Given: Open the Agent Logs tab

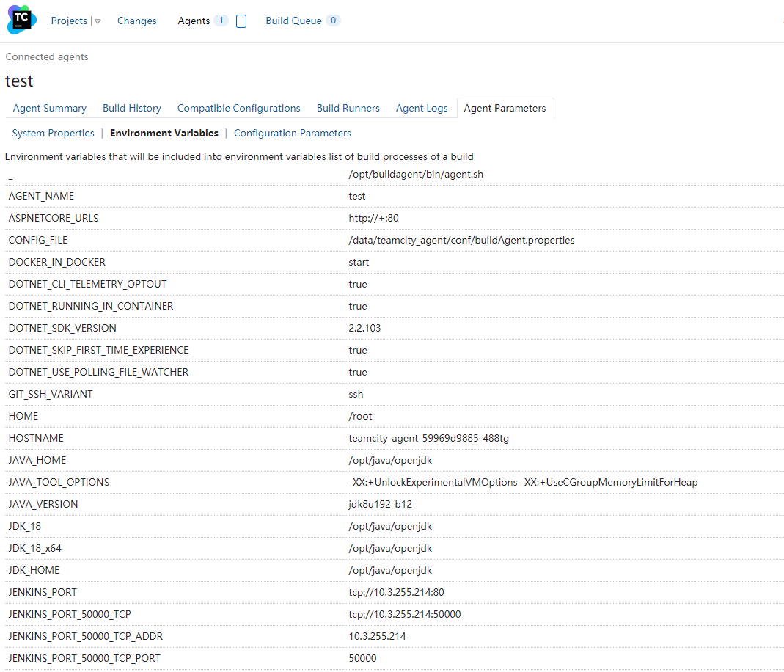Looking at the screenshot, I should (x=422, y=108).
